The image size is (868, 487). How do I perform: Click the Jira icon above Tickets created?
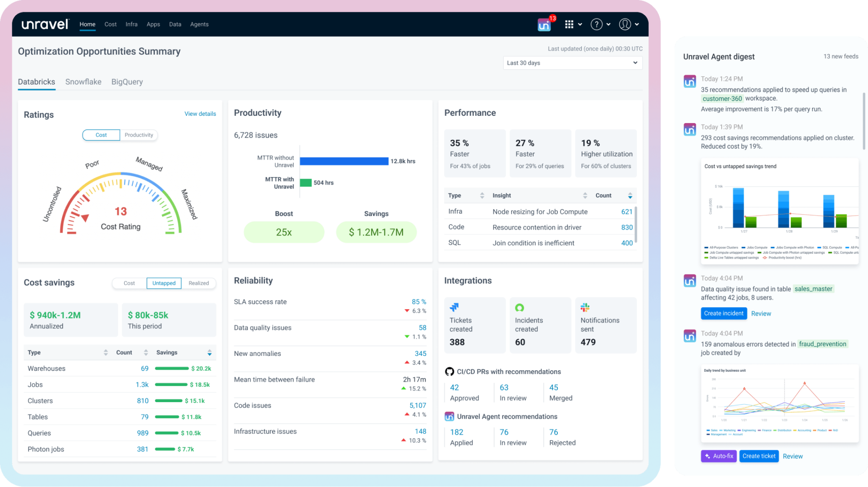coord(454,307)
